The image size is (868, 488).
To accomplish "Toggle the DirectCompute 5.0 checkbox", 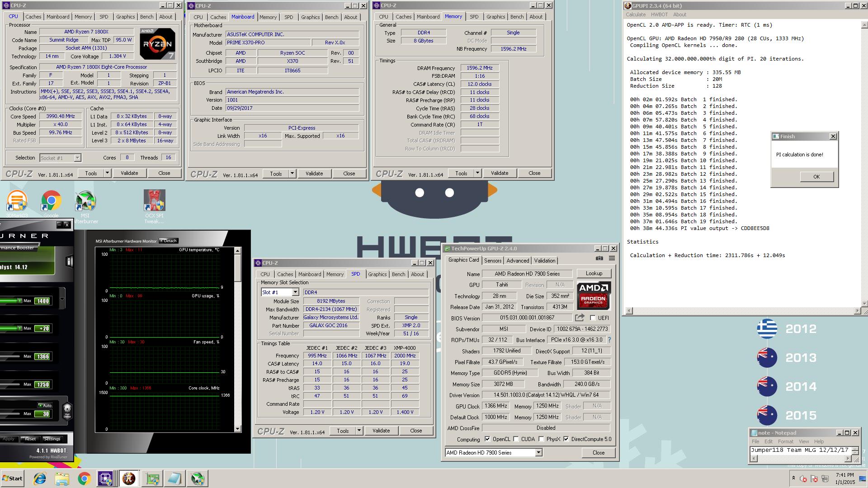I will pos(566,439).
